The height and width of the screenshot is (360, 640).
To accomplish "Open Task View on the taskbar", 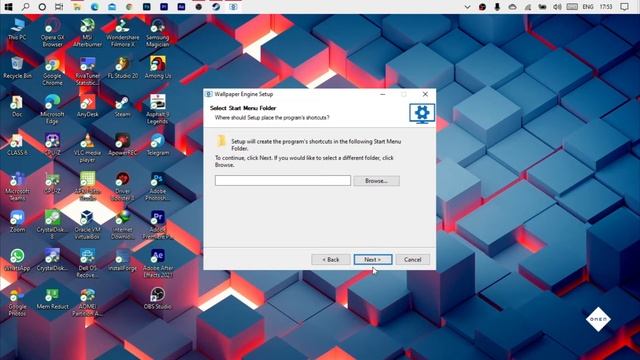I will point(59,7).
